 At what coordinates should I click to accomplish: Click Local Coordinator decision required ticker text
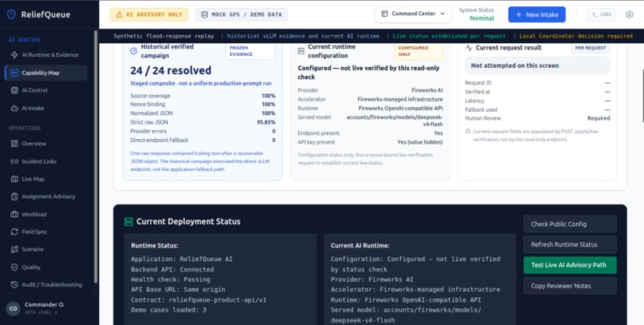(576, 36)
